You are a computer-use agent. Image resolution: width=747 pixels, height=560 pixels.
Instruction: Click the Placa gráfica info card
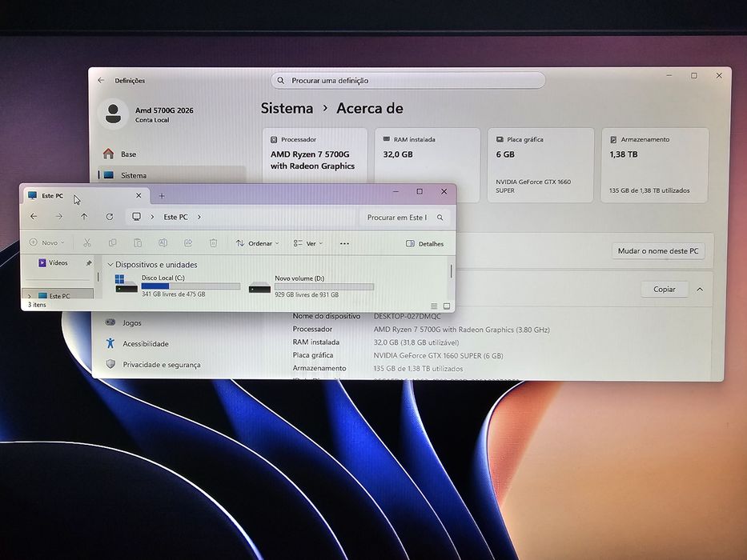point(540,165)
